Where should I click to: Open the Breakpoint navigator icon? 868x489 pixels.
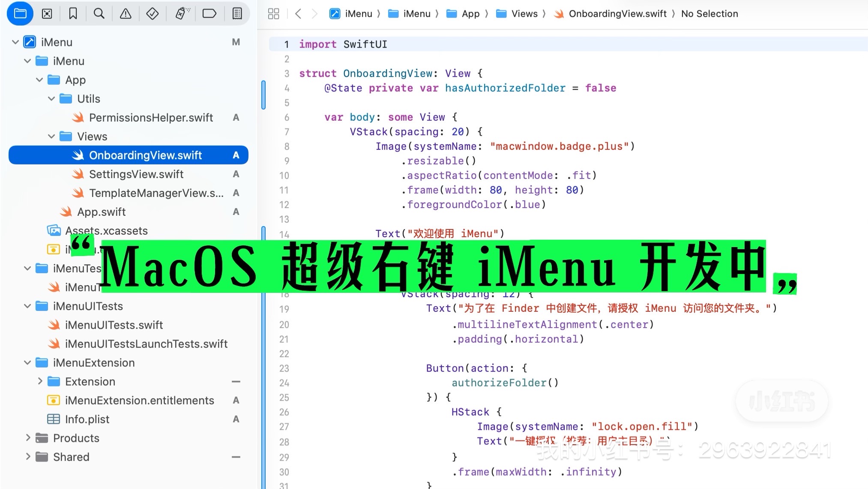point(209,14)
